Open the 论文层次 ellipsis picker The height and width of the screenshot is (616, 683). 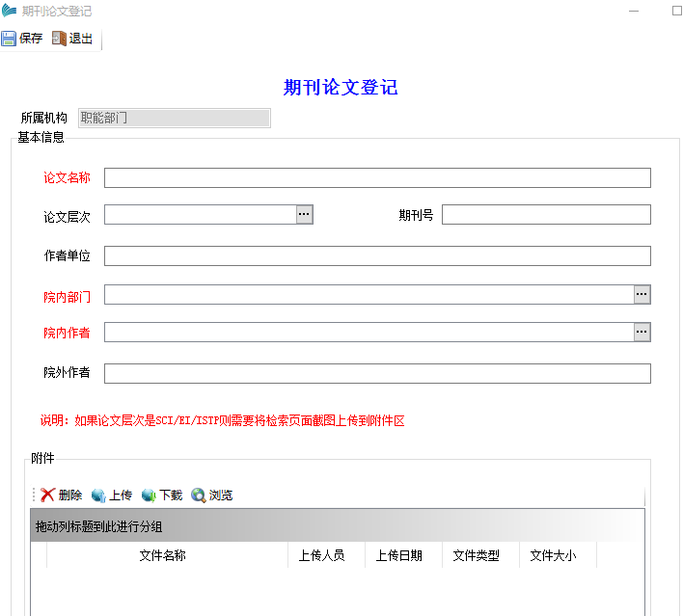305,215
